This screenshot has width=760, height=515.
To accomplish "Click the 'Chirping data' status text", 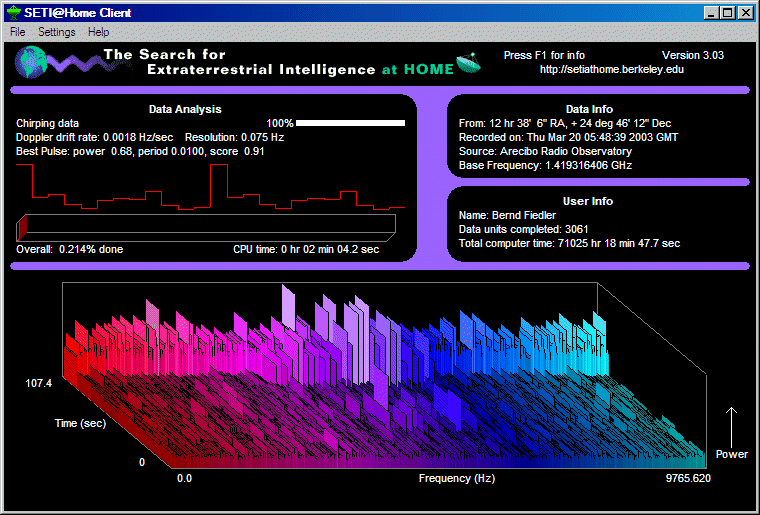I will pos(47,124).
